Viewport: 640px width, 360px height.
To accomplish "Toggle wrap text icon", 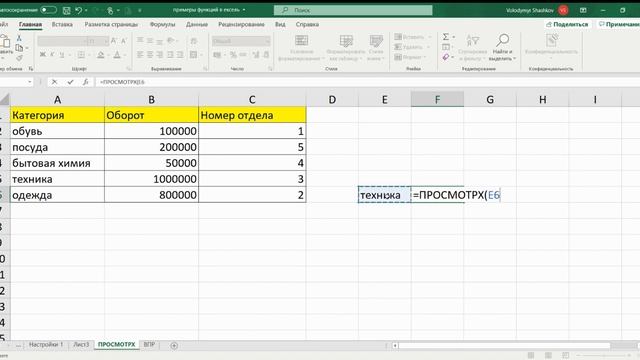I will point(193,40).
